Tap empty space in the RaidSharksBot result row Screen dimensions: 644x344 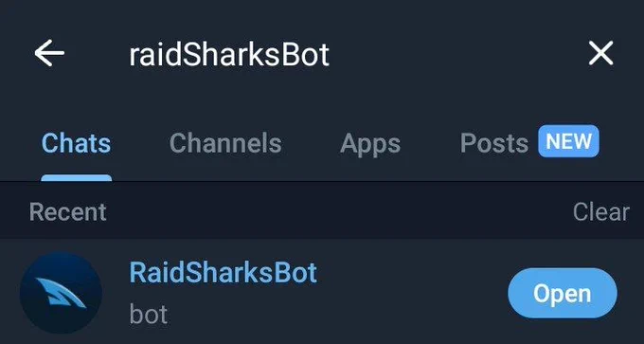411,293
